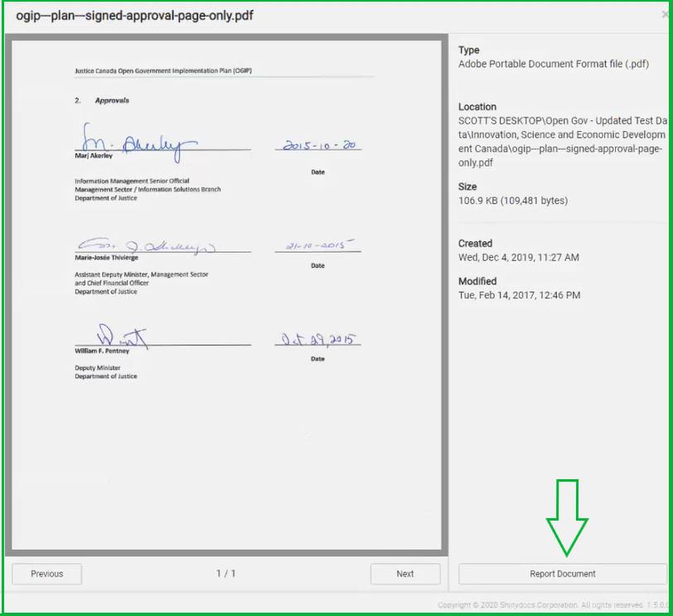Click the Previous page button

point(47,574)
